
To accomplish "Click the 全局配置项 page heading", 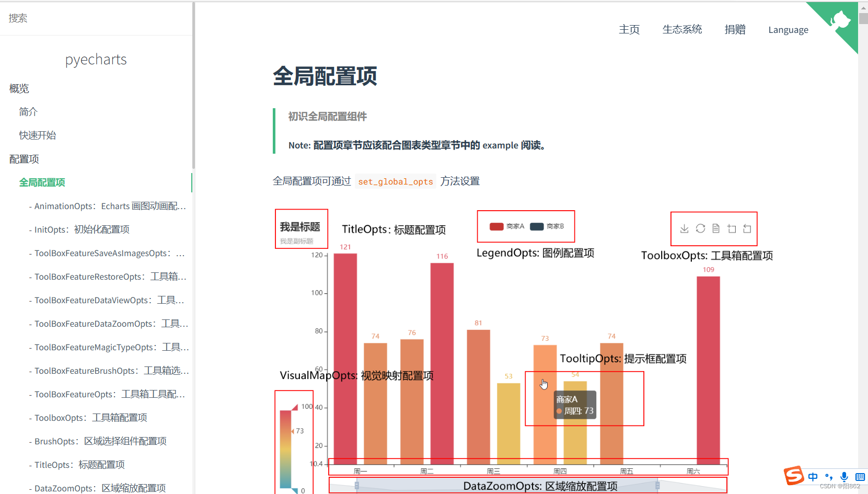I will click(325, 76).
